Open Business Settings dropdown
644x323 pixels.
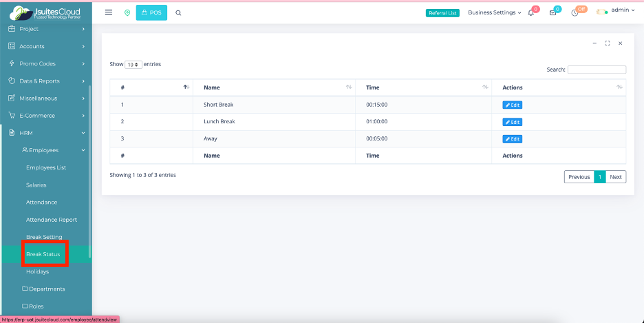(494, 12)
